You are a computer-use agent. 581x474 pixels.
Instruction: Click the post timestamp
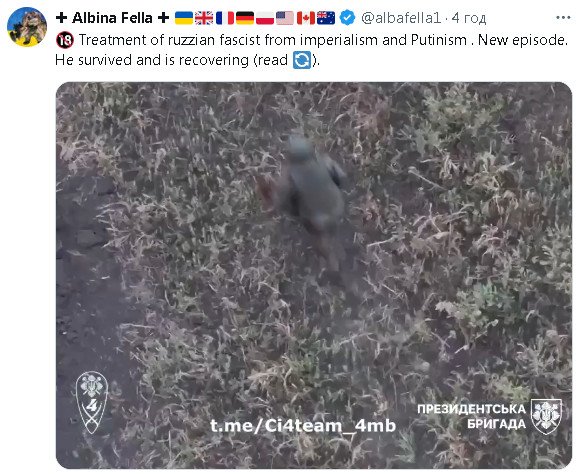[469, 18]
